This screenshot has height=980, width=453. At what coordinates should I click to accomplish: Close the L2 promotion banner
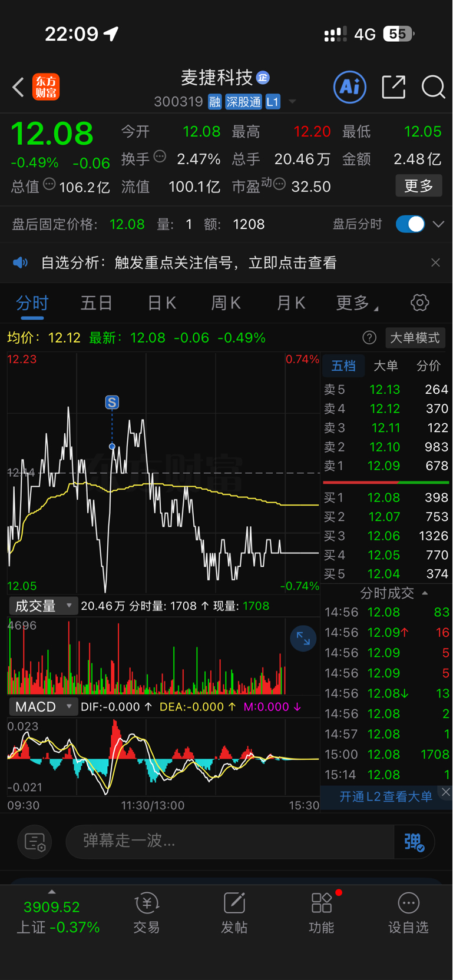coord(445,792)
